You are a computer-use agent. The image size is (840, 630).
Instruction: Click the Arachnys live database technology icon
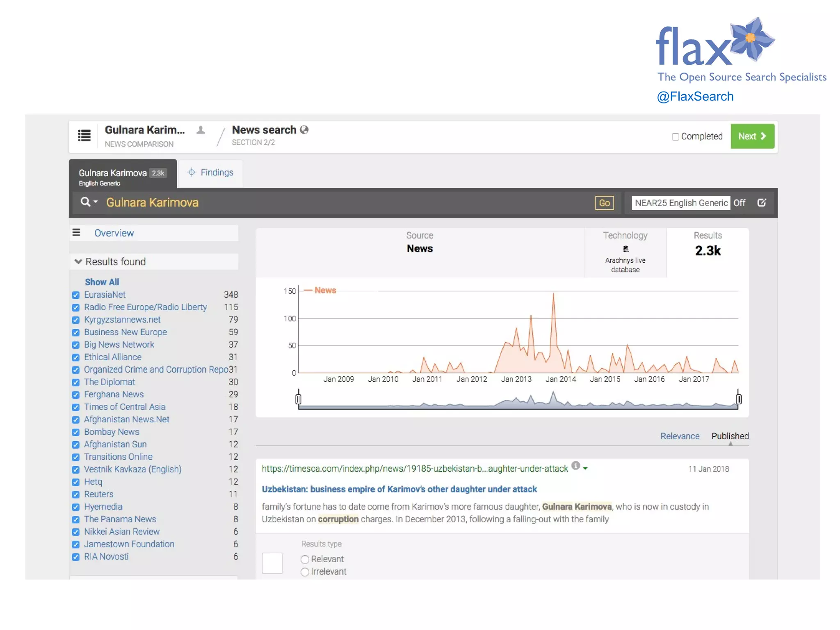(625, 249)
